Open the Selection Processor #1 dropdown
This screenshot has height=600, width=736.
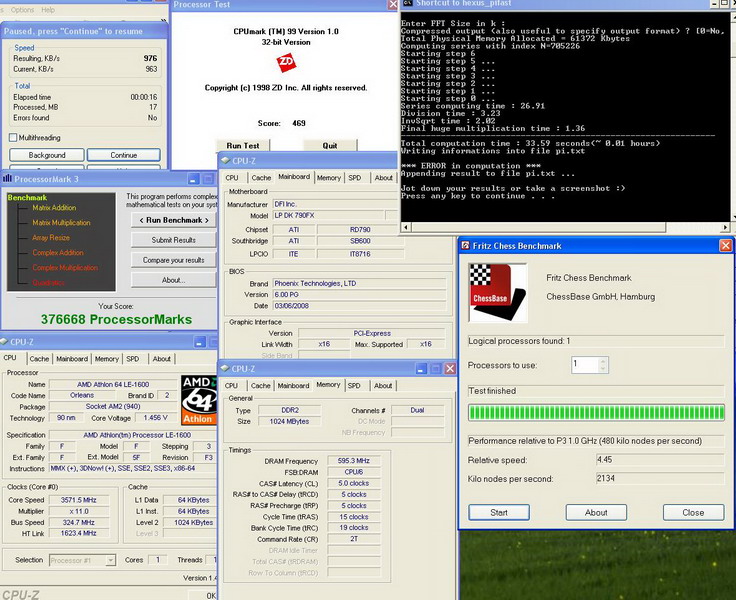(110, 560)
